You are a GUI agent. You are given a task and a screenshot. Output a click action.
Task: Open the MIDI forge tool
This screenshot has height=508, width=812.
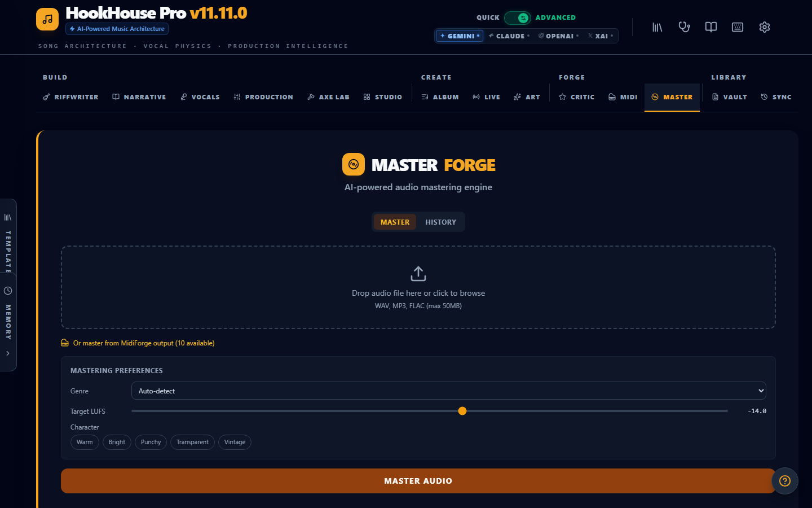(623, 97)
